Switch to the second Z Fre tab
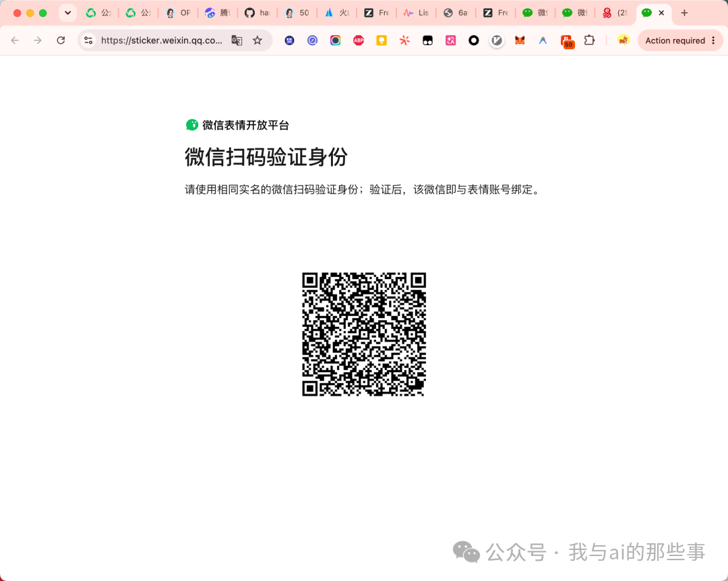 (x=496, y=13)
